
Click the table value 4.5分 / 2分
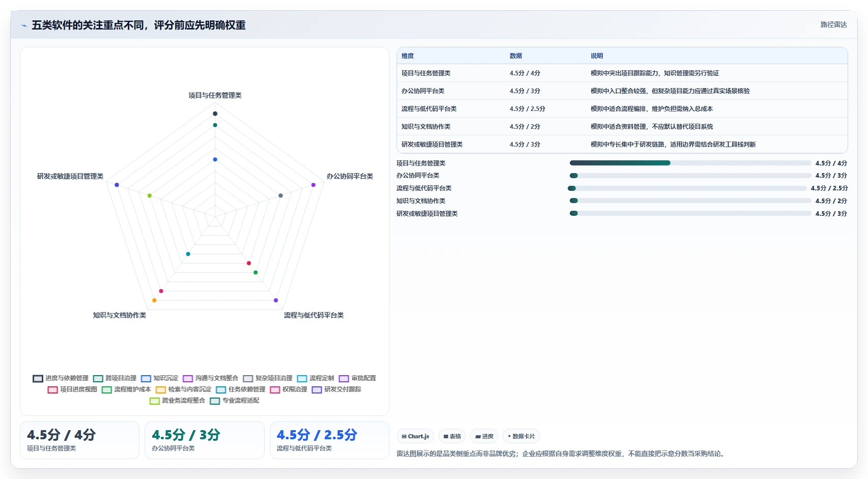pyautogui.click(x=525, y=127)
